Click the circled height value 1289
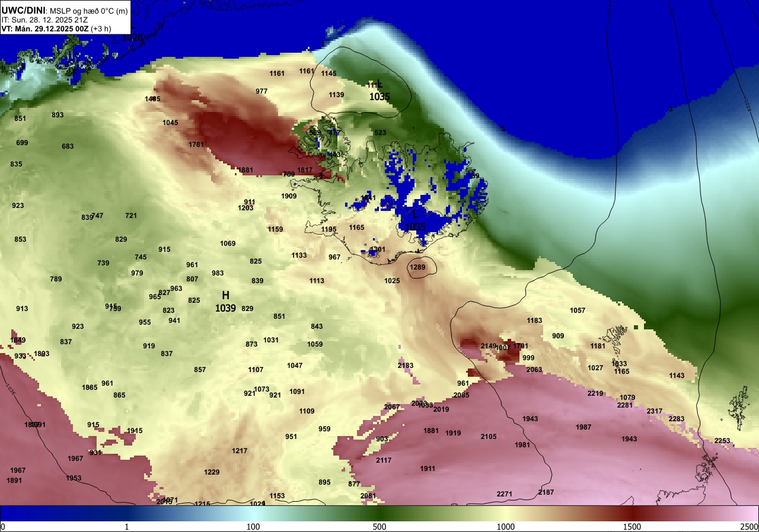This screenshot has height=532, width=759. [417, 267]
